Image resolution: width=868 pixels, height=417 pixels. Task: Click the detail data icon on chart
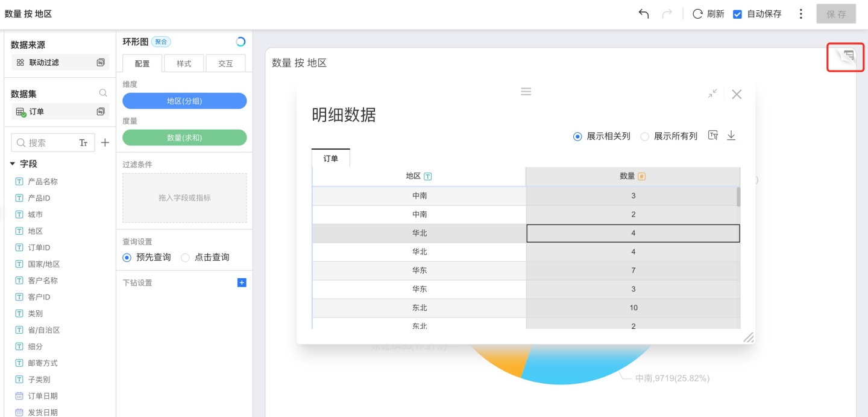(x=849, y=56)
